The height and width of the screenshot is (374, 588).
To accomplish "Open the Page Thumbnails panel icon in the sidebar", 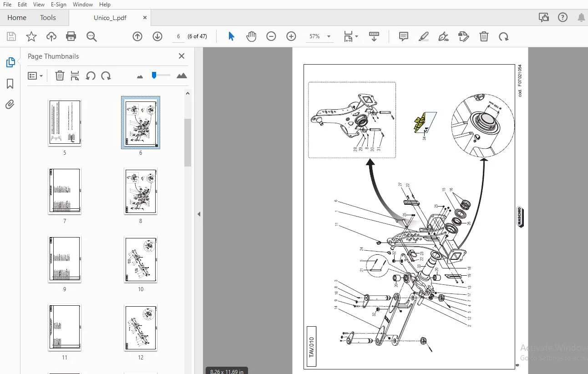I will tap(10, 62).
